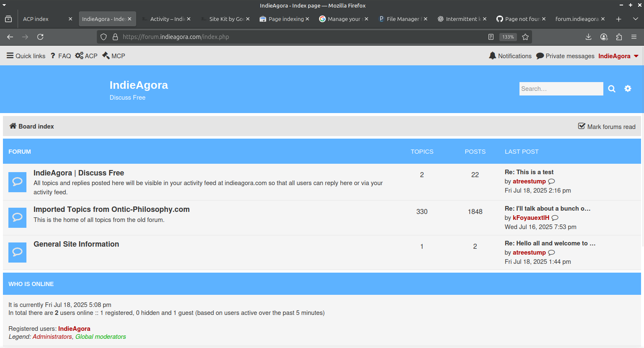Open Private messages

coord(565,56)
